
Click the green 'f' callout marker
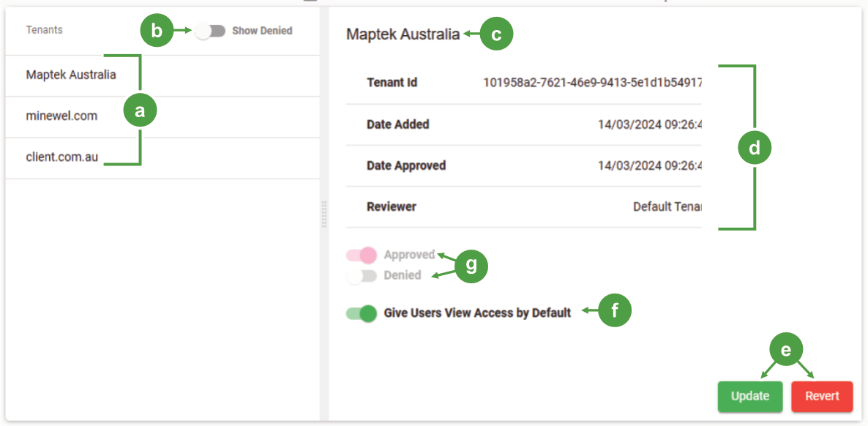click(x=615, y=311)
